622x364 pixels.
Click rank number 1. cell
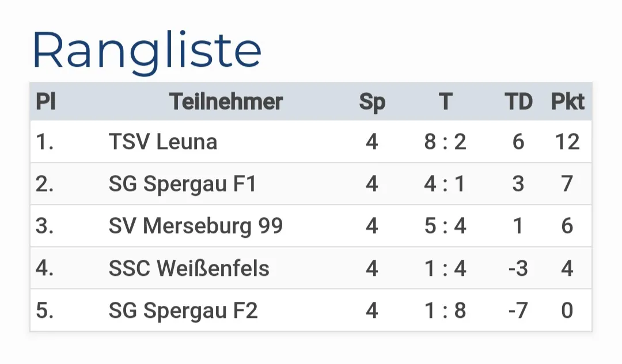44,142
